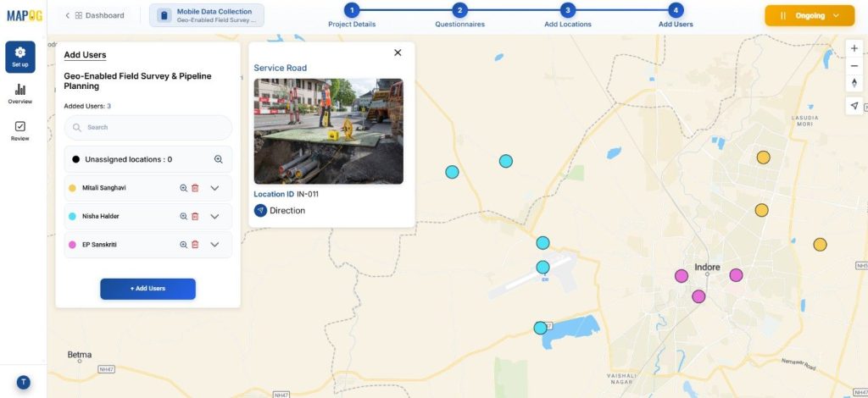Go back to Dashboard
The width and height of the screenshot is (868, 398).
[94, 15]
